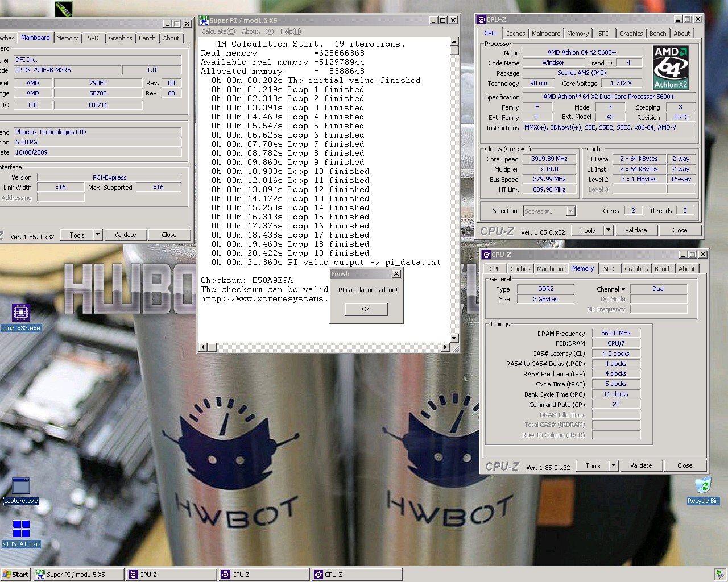Expand the Socket #1 selection dropdown
The width and height of the screenshot is (728, 582).
tap(570, 211)
